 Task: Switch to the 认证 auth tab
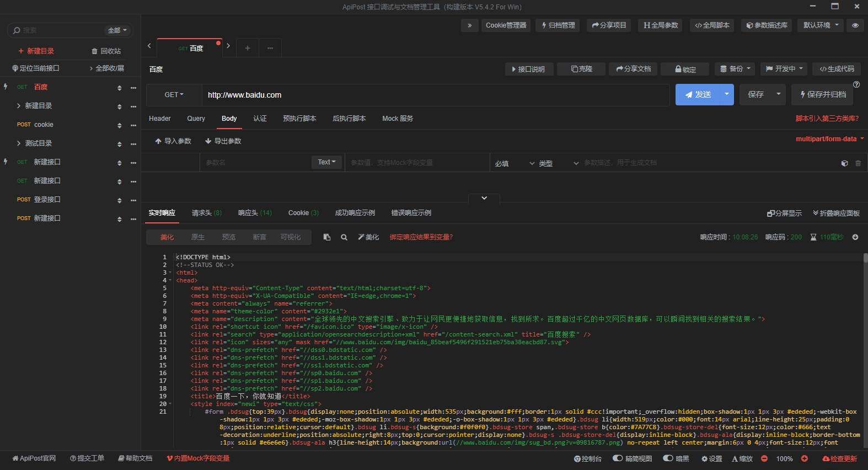260,119
